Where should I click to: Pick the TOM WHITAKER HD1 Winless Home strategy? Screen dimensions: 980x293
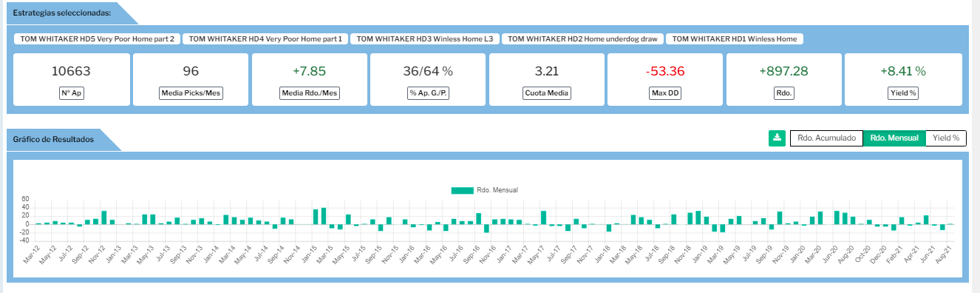tap(735, 38)
